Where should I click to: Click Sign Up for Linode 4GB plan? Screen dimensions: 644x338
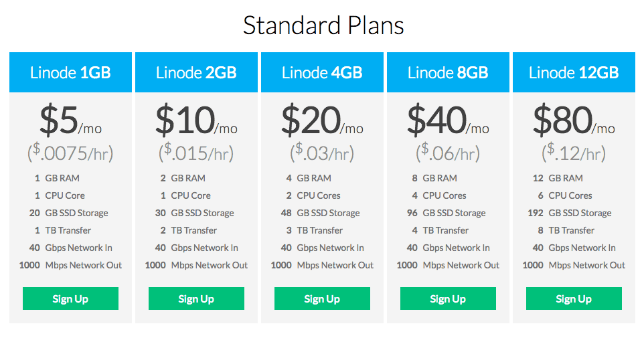point(322,299)
